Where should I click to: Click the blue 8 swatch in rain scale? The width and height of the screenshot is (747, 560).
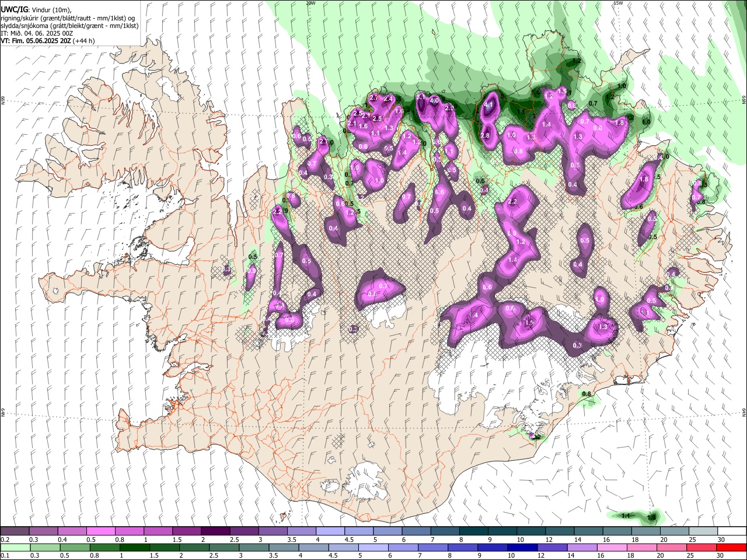point(462,547)
